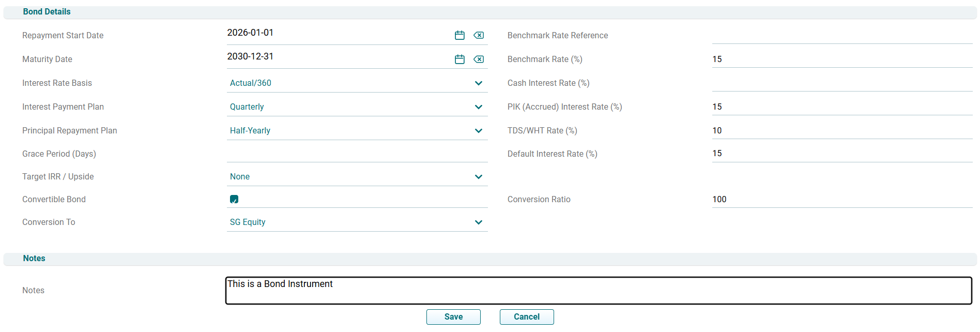Open calendar picker for Repayment Start Date
The image size is (980, 332).
click(460, 35)
